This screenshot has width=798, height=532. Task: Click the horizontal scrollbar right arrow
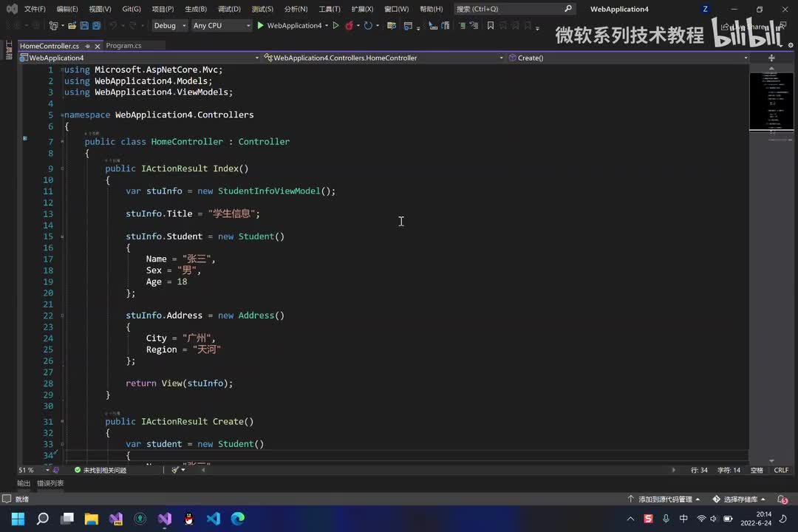click(x=674, y=470)
